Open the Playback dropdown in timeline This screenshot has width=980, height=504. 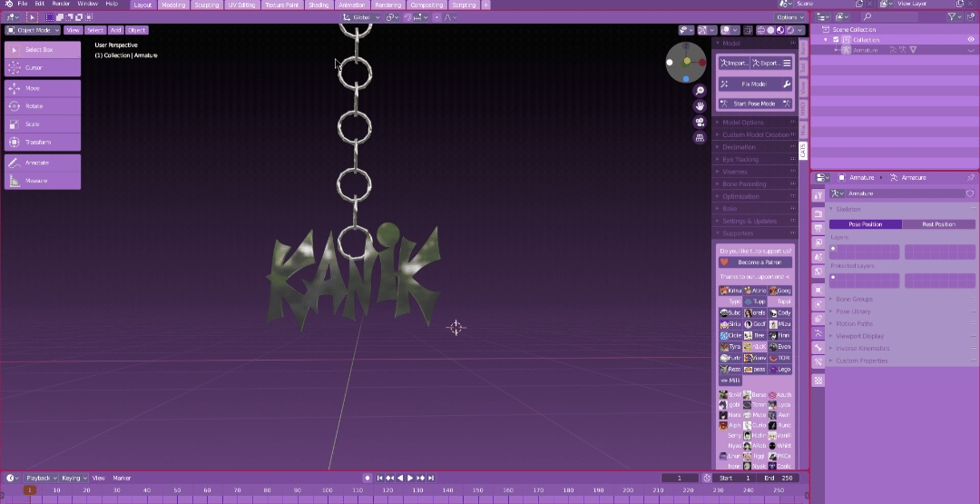pos(41,478)
